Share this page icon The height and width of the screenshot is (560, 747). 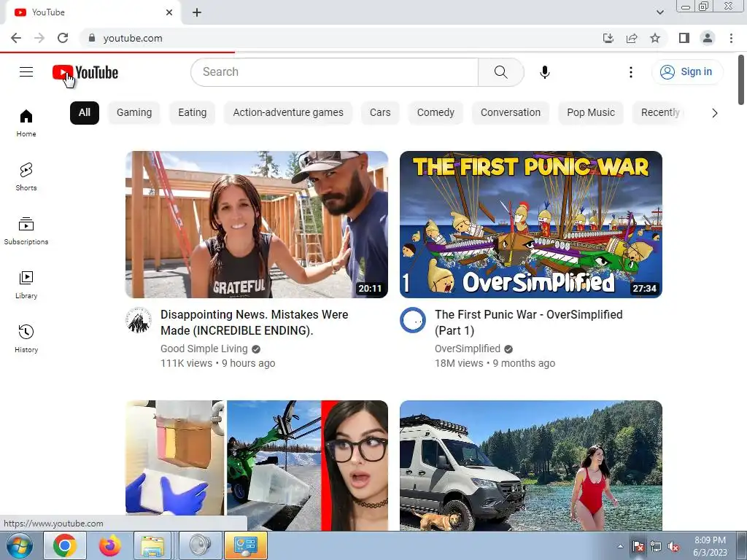(x=632, y=38)
